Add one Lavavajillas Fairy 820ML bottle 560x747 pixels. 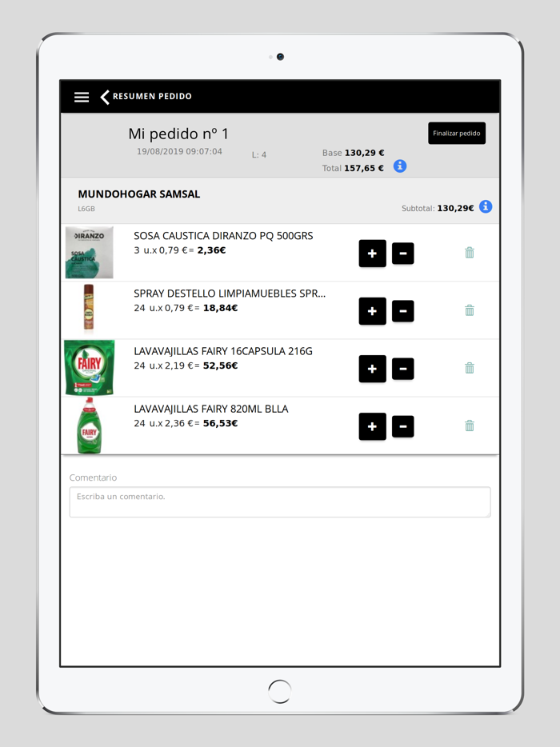point(372,426)
